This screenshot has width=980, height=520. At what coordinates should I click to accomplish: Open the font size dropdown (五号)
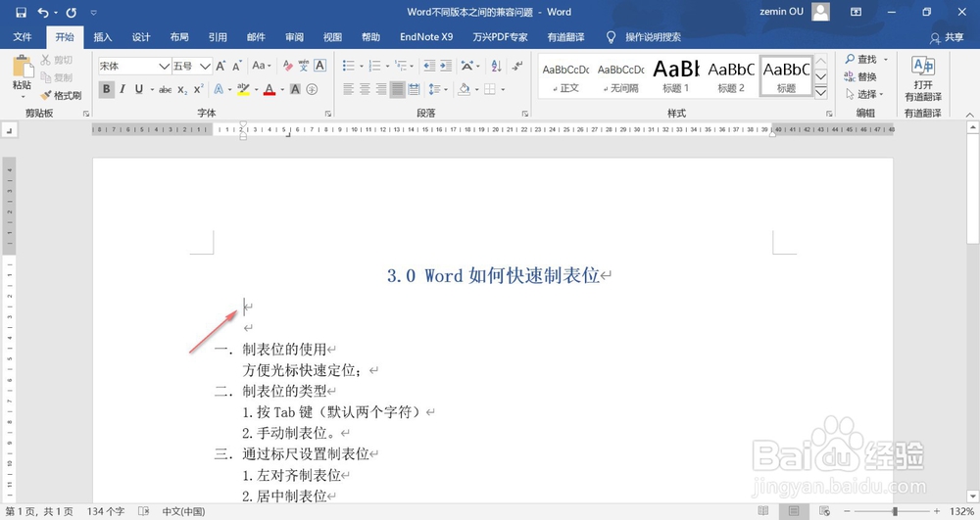point(205,66)
